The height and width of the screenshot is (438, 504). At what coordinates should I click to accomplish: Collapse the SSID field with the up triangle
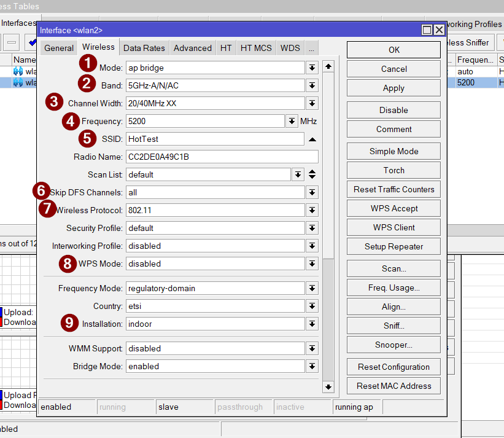click(x=312, y=139)
